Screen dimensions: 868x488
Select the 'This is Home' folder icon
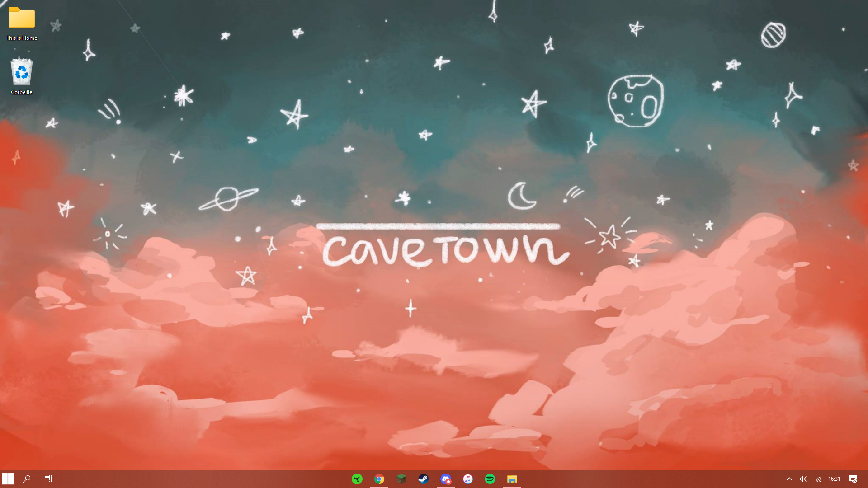tap(22, 23)
